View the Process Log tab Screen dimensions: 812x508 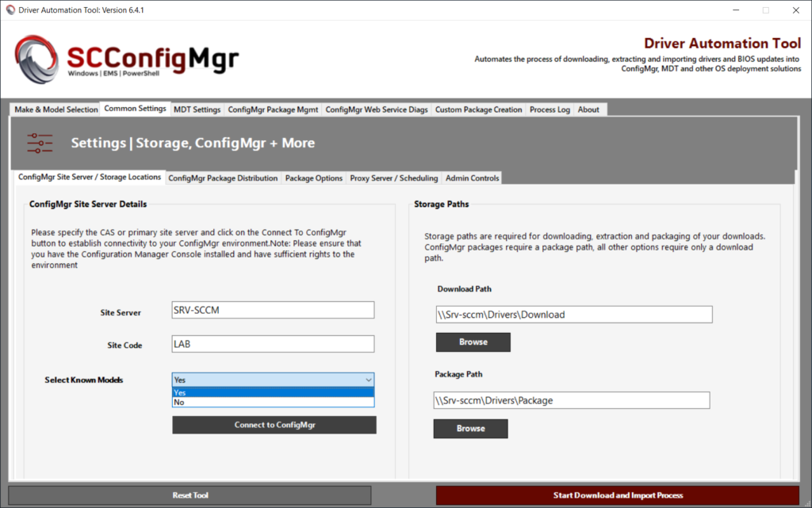[x=550, y=109]
